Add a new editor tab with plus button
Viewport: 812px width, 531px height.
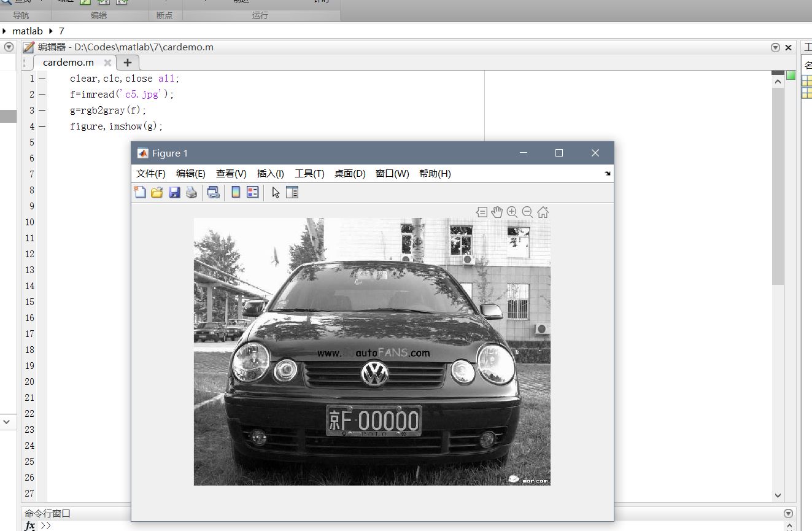(x=128, y=63)
